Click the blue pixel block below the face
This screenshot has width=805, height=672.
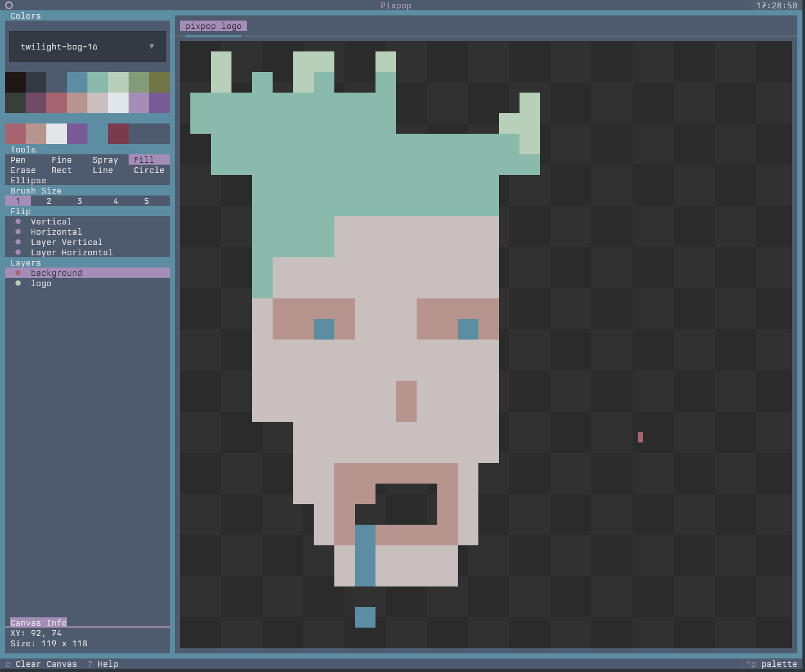[365, 617]
